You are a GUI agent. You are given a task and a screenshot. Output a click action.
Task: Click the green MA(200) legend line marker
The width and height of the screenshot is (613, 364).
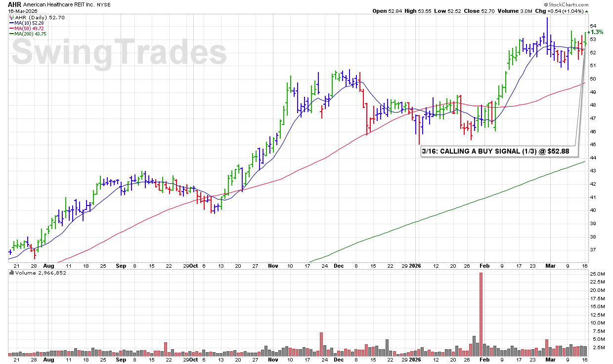click(11, 34)
